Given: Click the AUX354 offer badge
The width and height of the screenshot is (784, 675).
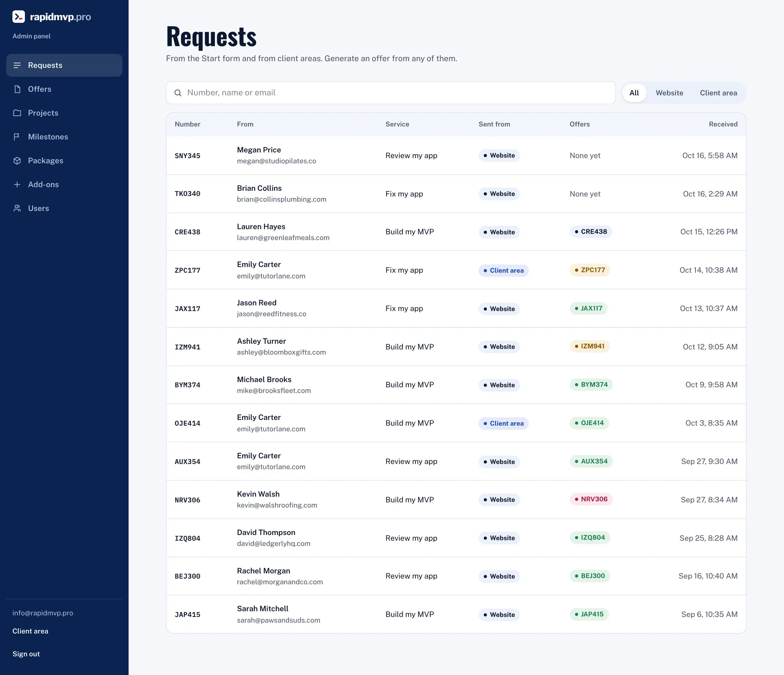Looking at the screenshot, I should tap(591, 461).
